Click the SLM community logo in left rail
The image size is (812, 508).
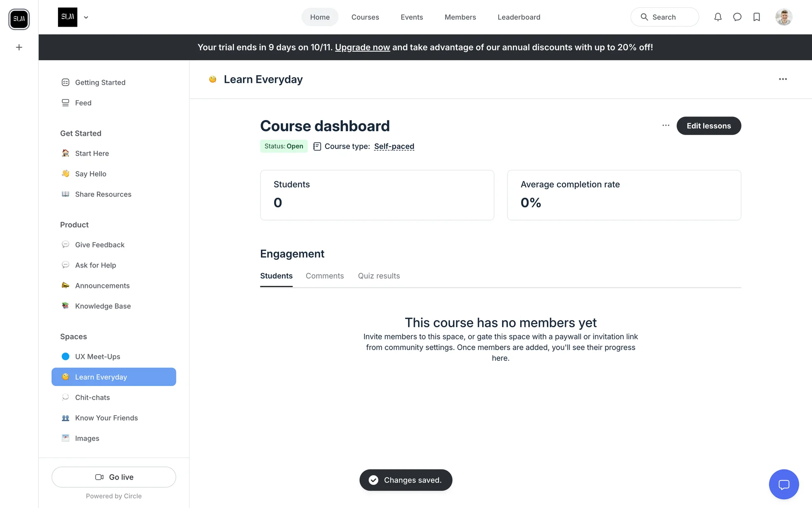pyautogui.click(x=19, y=19)
